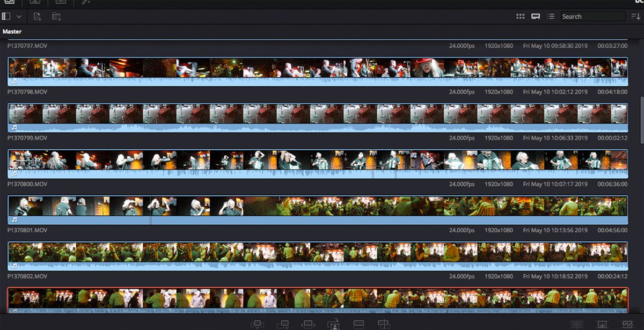Click the Source Overwrite edit button
Image resolution: width=644 pixels, height=330 pixels.
(383, 324)
